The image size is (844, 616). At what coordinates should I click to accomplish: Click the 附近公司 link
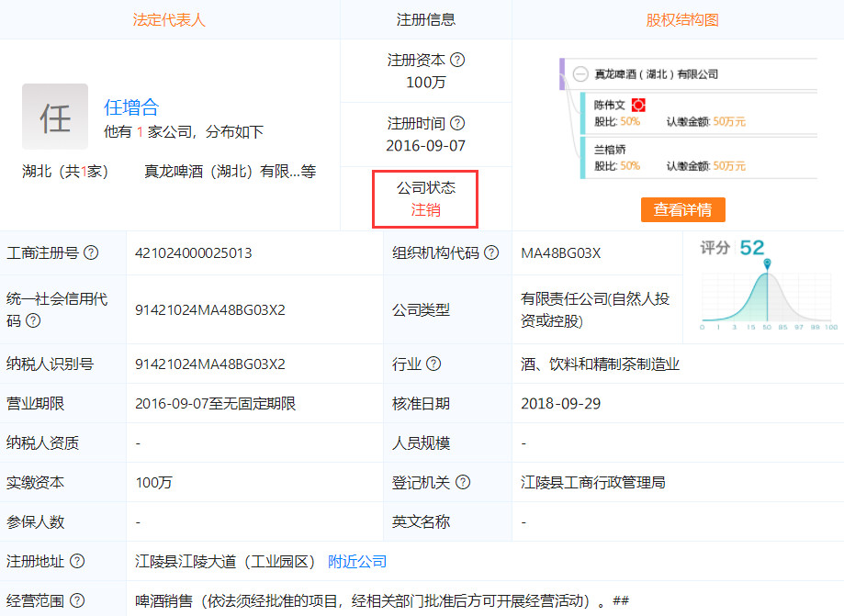[x=357, y=562]
